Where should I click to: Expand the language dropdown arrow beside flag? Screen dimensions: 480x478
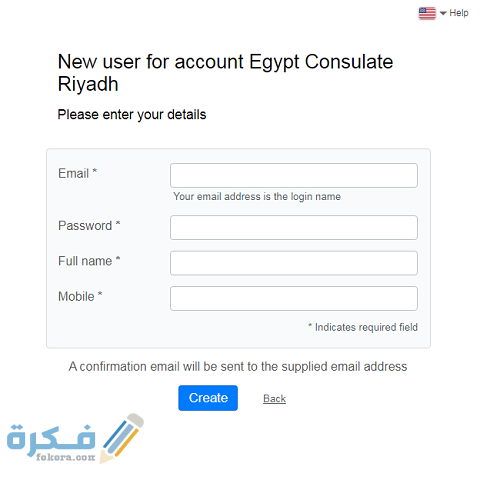pyautogui.click(x=443, y=13)
